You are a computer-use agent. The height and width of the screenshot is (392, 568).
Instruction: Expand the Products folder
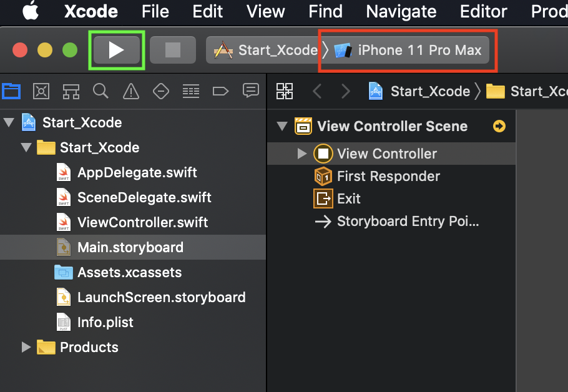tap(26, 347)
